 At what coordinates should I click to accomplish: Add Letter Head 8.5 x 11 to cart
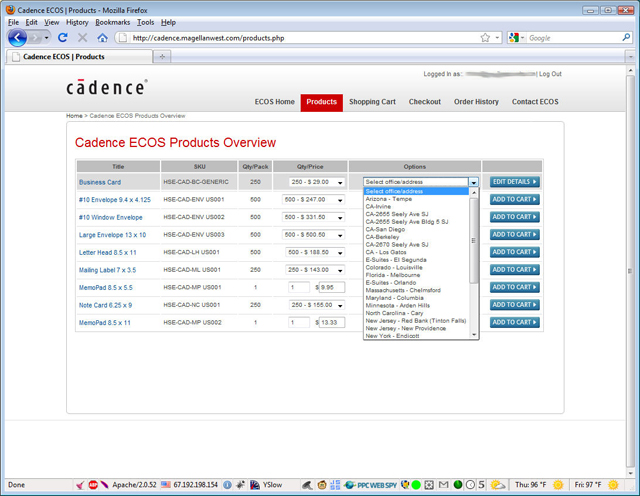point(514,252)
